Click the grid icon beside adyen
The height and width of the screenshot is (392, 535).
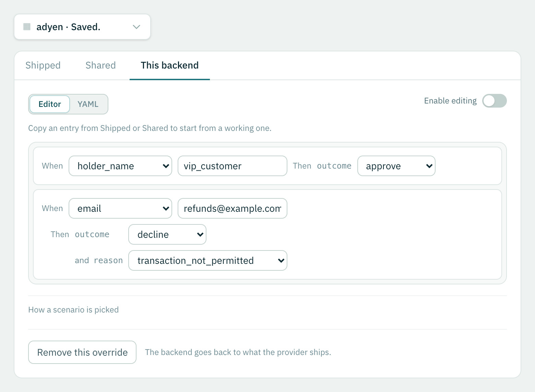(x=27, y=27)
